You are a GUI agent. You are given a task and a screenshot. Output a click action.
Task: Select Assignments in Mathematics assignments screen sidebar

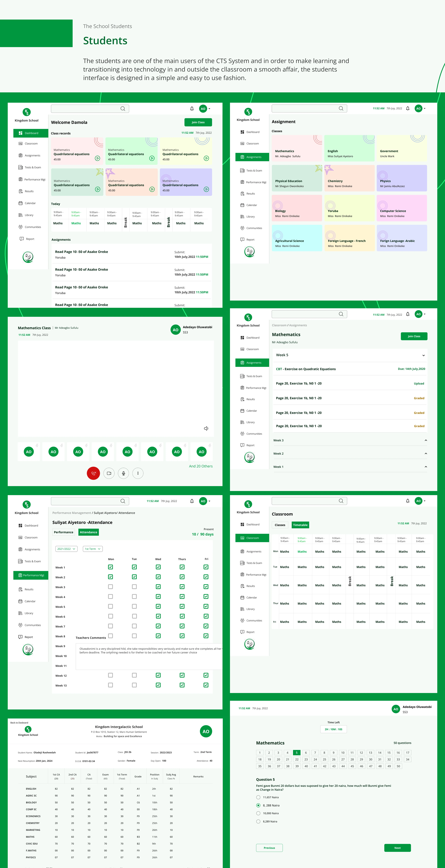pyautogui.click(x=252, y=363)
